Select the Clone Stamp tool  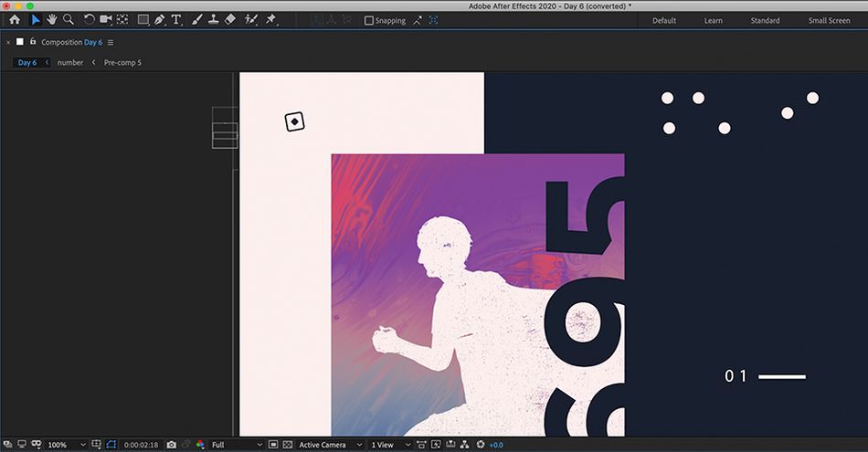point(213,20)
